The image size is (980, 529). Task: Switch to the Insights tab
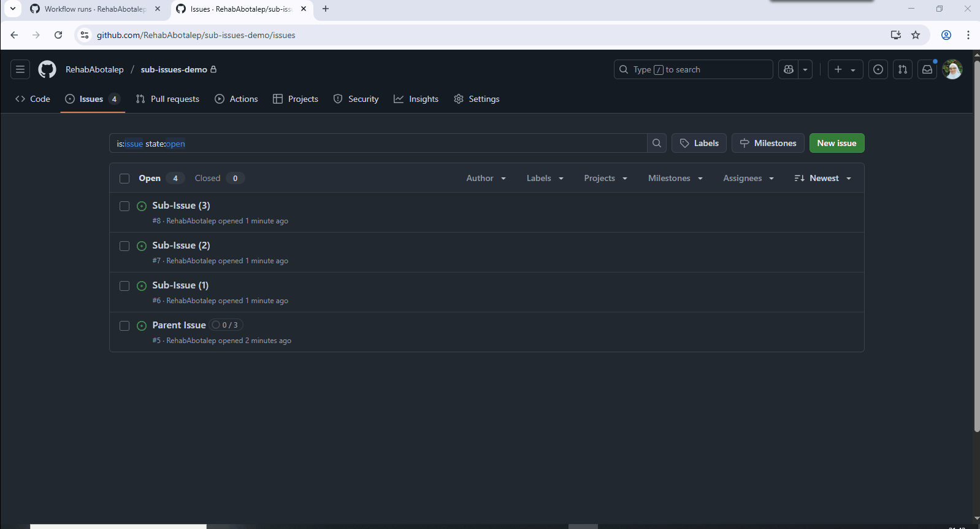tap(416, 99)
